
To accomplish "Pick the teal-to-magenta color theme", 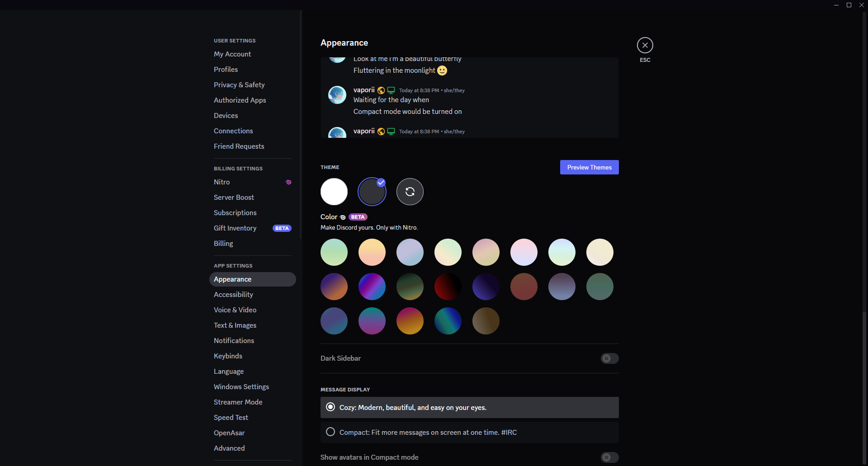I will (x=372, y=321).
